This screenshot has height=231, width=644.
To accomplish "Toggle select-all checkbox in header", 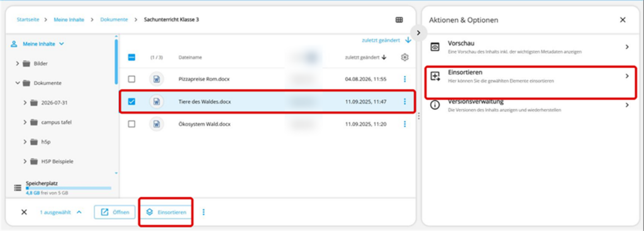I will coord(131,58).
